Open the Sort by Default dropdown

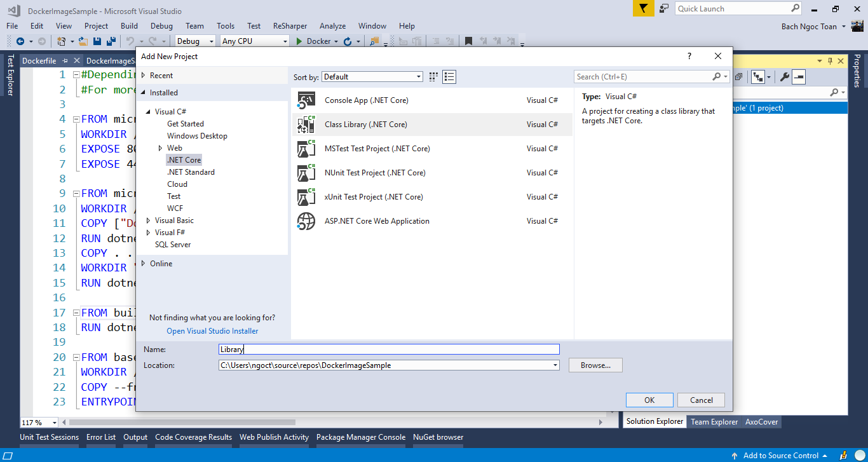[x=372, y=77]
